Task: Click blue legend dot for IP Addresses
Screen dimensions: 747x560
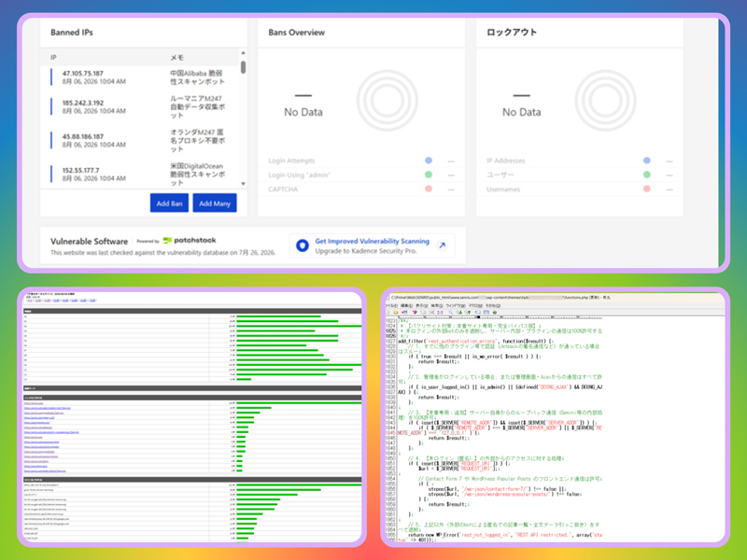Action: 646,161
